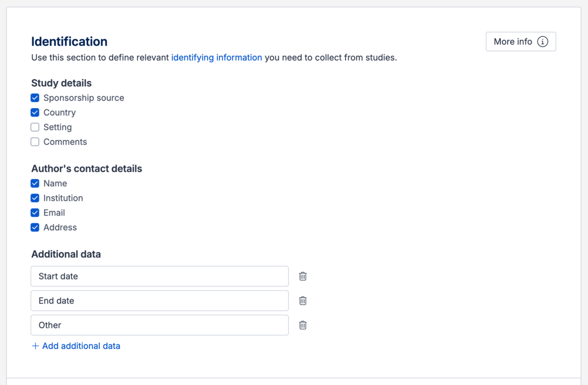The width and height of the screenshot is (588, 385).
Task: Remove the Other additional data row
Action: (x=302, y=325)
